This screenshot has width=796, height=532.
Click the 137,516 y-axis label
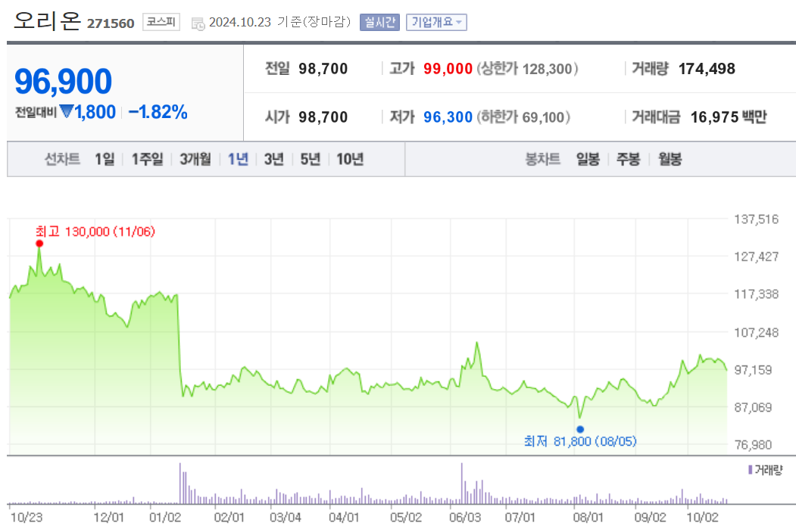(757, 219)
